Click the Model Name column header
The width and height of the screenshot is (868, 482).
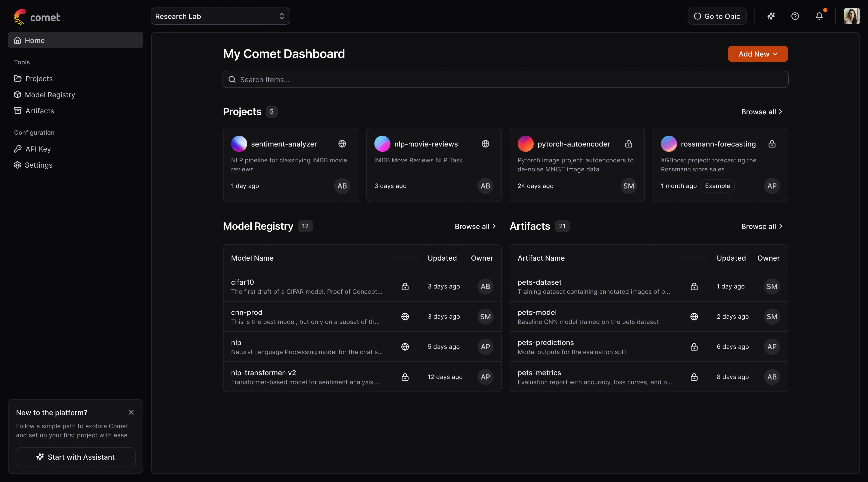point(252,258)
